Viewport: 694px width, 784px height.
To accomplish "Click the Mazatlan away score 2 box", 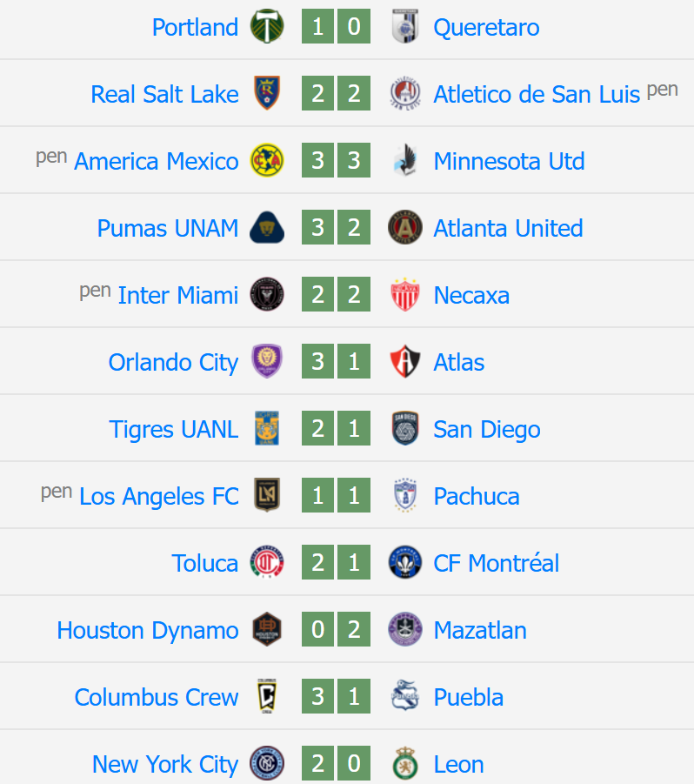I will tap(354, 629).
